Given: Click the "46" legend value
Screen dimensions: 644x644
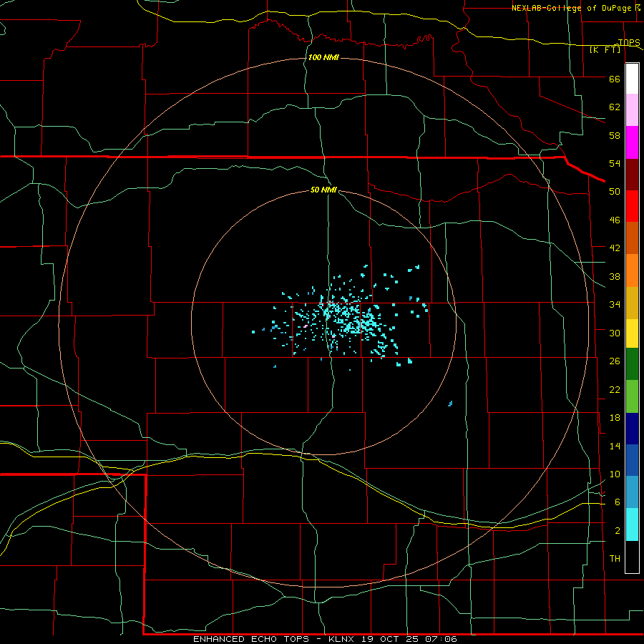Looking at the screenshot, I should (615, 220).
